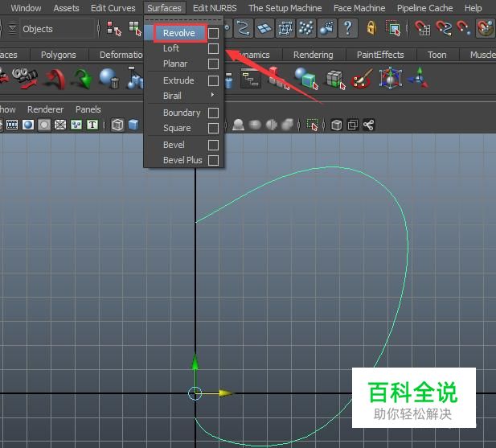Open Loft options box
This screenshot has height=448, width=496.
[213, 48]
